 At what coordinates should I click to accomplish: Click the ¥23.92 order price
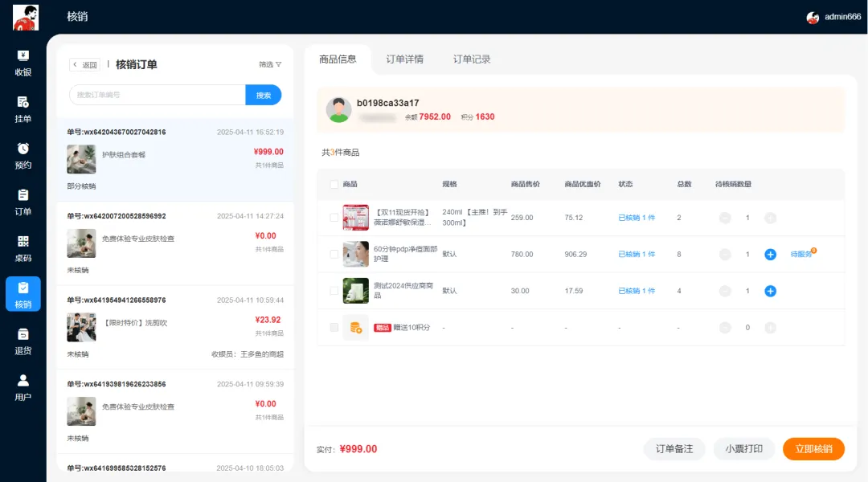pyautogui.click(x=268, y=320)
